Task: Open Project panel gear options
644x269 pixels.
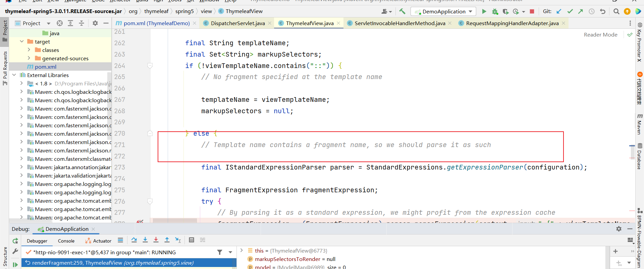Action: point(95,23)
